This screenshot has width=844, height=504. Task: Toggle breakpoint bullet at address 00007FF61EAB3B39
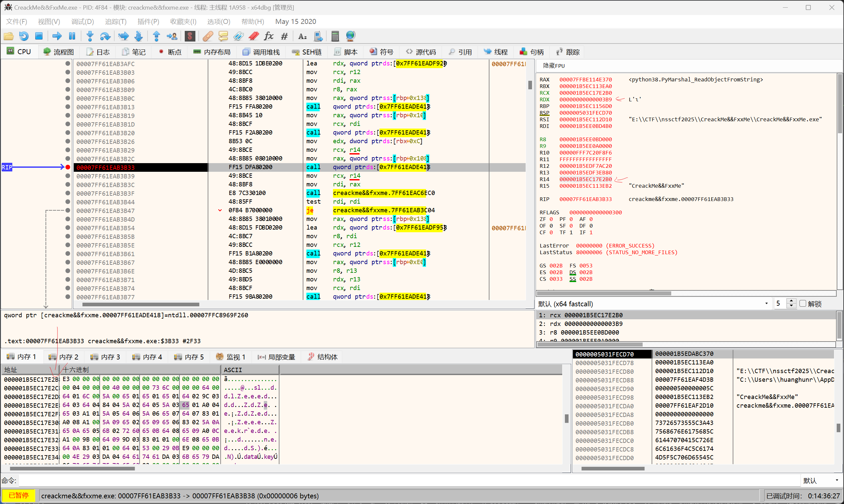67,175
